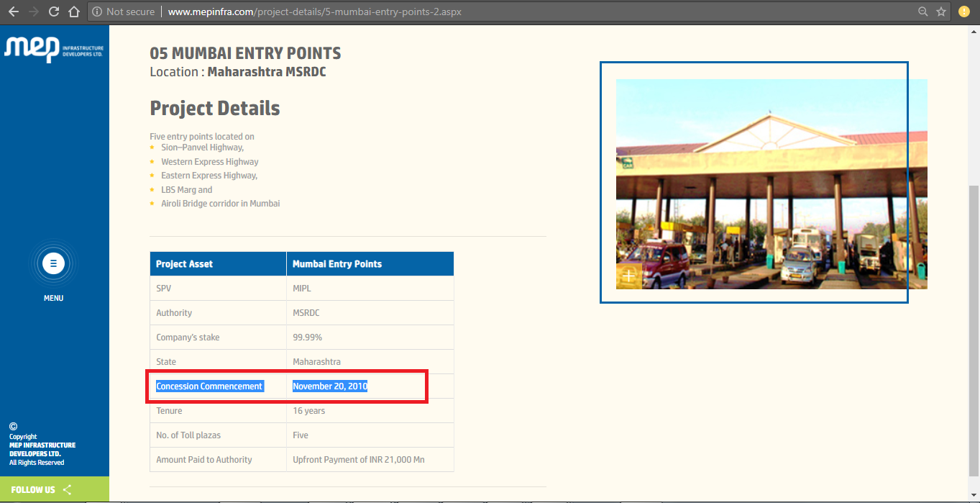Click the yellow alert icon in the browser toolbar

tap(964, 12)
